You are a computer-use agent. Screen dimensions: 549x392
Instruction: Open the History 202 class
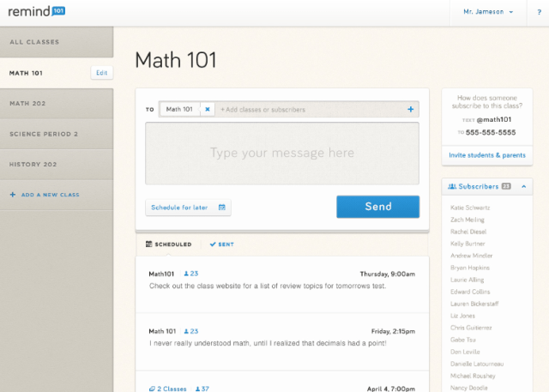tap(57, 165)
